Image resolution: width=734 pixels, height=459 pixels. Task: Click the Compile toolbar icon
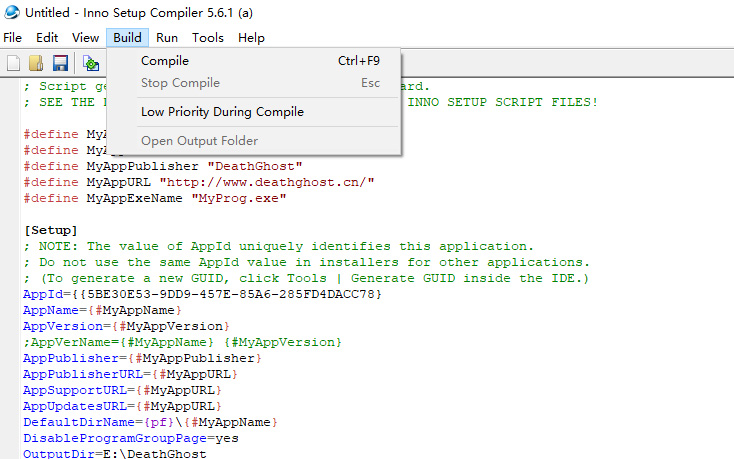coord(91,63)
